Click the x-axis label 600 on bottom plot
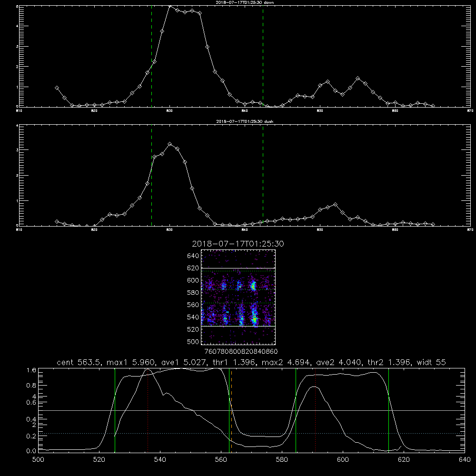The image size is (476, 476). (343, 460)
